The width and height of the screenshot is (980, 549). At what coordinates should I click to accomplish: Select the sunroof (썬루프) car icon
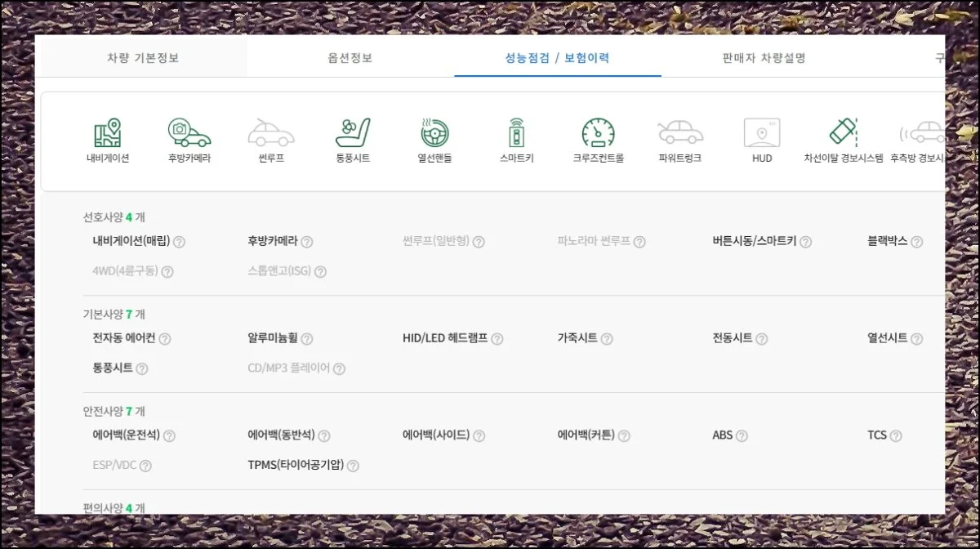click(x=271, y=132)
